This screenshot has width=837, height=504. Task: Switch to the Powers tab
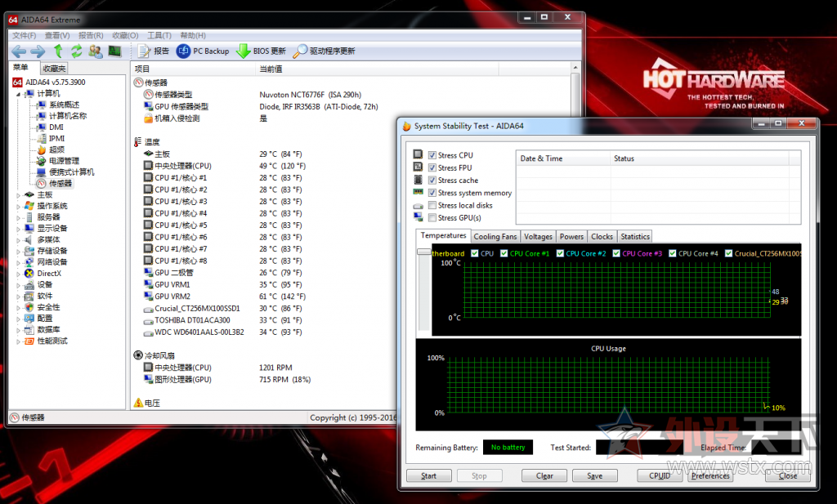(x=571, y=236)
